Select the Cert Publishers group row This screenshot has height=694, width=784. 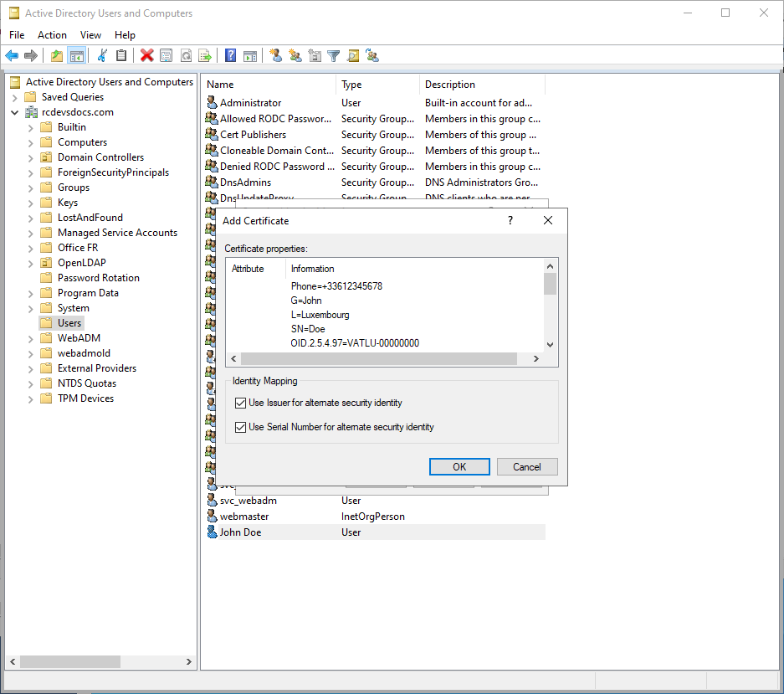[x=375, y=135]
